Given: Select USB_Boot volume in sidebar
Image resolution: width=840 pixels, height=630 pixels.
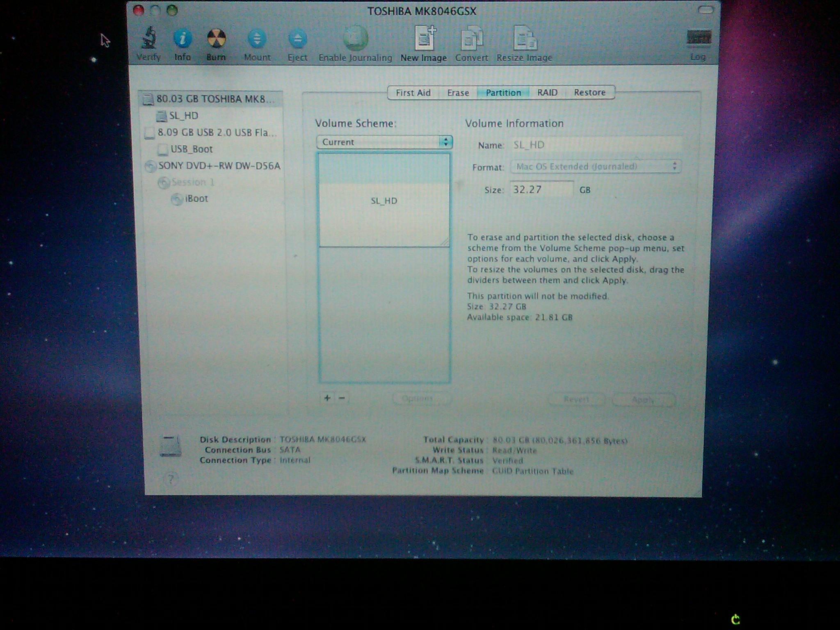Looking at the screenshot, I should (x=191, y=149).
